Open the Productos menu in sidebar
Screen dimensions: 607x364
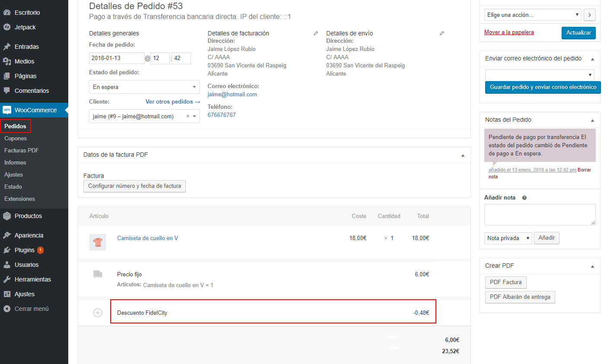pyautogui.click(x=28, y=216)
